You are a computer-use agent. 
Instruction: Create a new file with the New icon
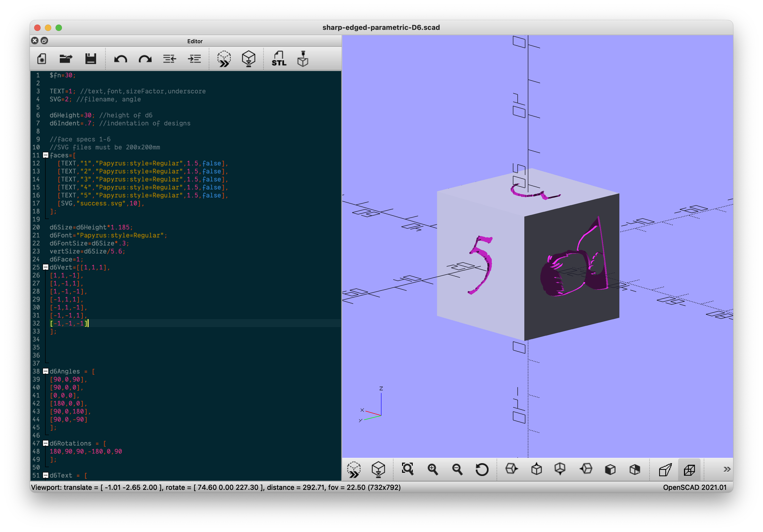(42, 59)
